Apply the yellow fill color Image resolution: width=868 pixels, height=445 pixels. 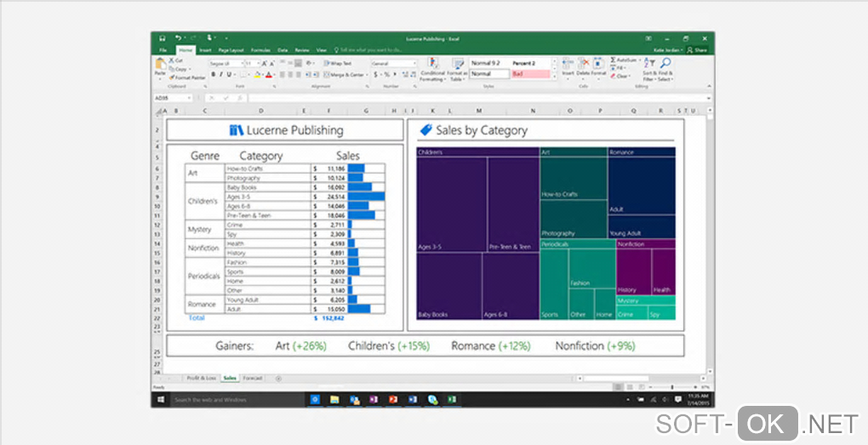click(257, 75)
